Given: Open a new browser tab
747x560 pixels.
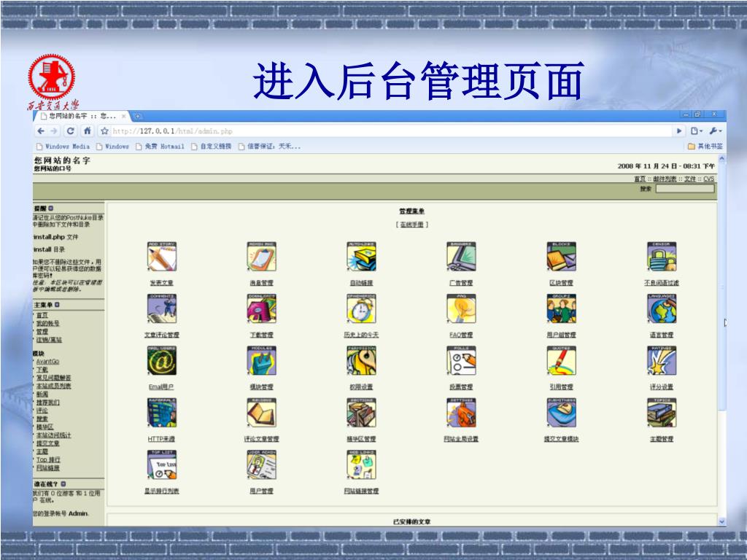Looking at the screenshot, I should click(138, 116).
